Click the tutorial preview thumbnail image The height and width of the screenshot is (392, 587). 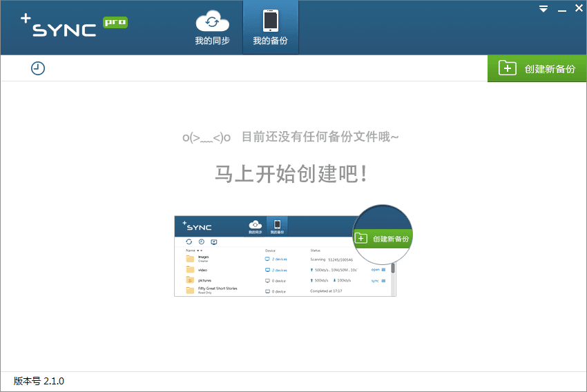pos(285,255)
